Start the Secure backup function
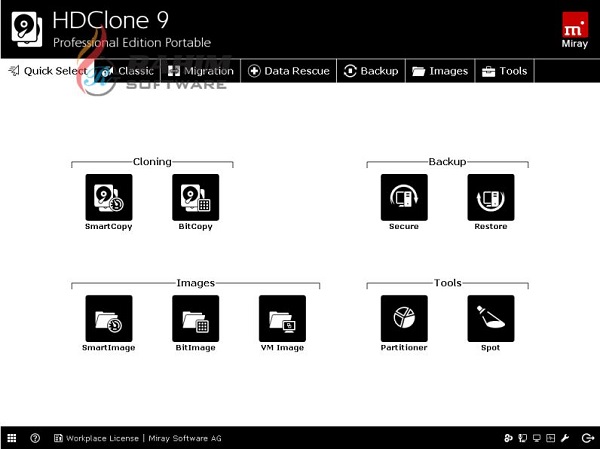600x449 pixels. coord(404,198)
